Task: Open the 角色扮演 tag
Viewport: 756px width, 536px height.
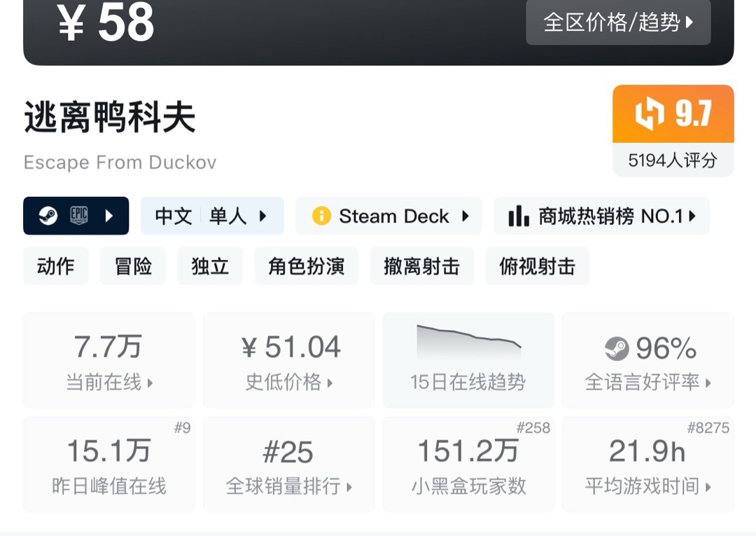Action: point(306,266)
